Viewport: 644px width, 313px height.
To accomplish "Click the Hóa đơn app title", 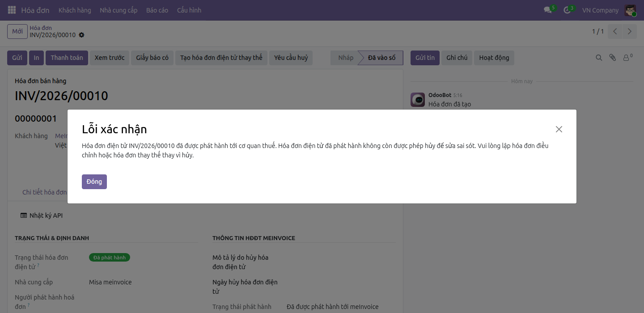I will point(35,10).
